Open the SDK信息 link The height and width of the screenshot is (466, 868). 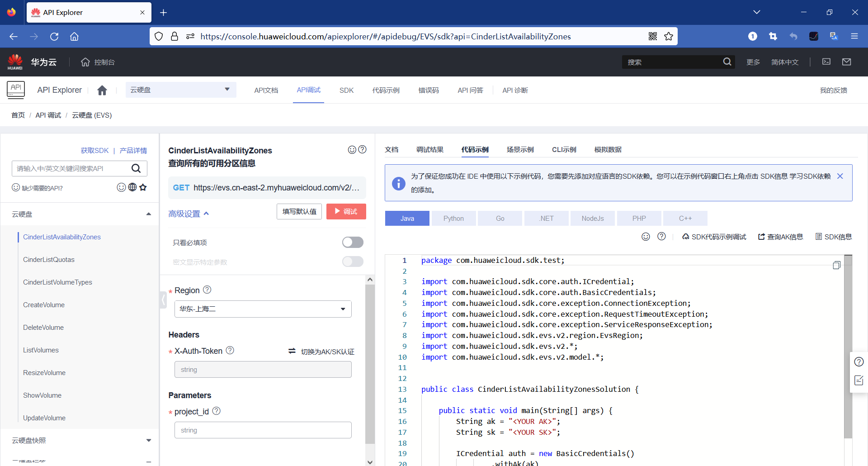[834, 237]
